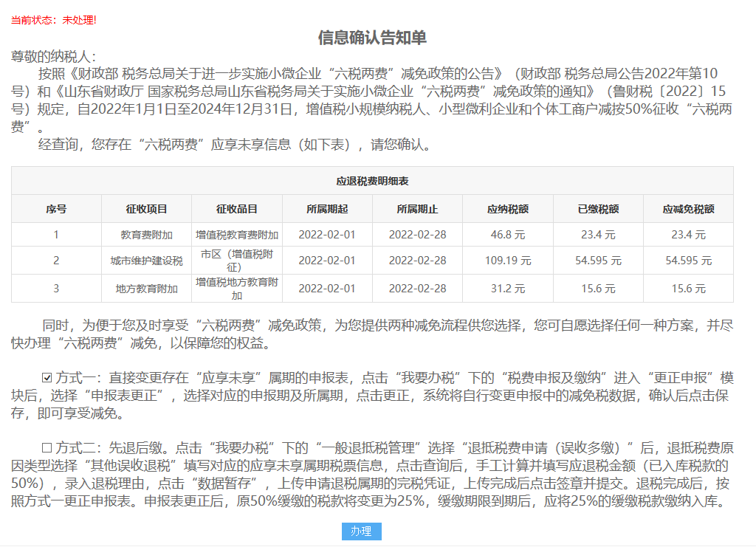Click row number 1 in the table
Screen dimensions: 756x547
pyautogui.click(x=56, y=235)
